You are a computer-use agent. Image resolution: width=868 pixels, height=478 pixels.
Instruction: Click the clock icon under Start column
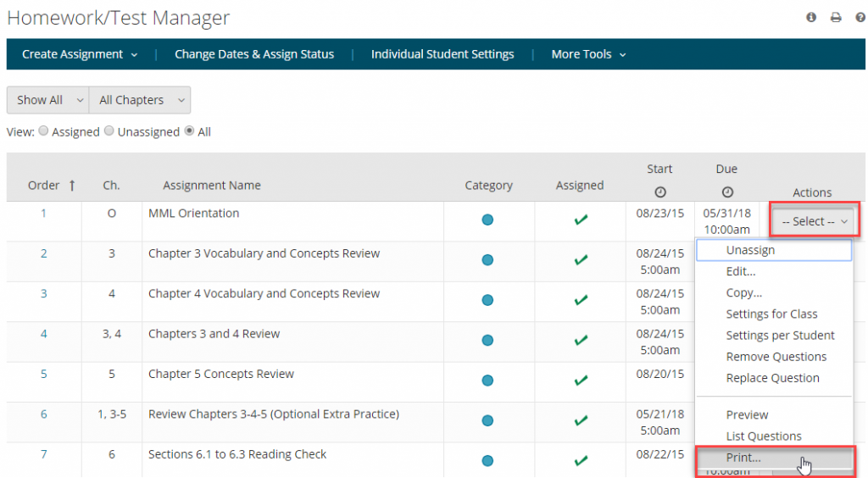659,192
